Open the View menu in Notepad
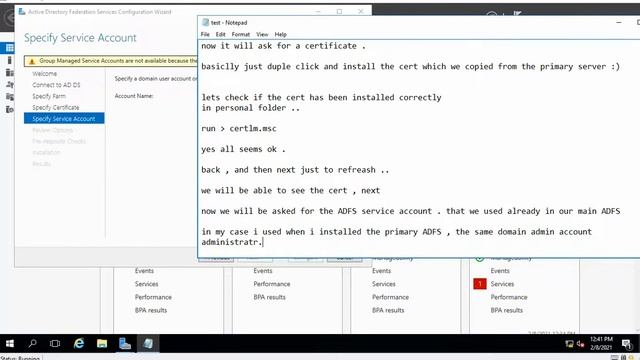The height and width of the screenshot is (360, 640). click(262, 35)
